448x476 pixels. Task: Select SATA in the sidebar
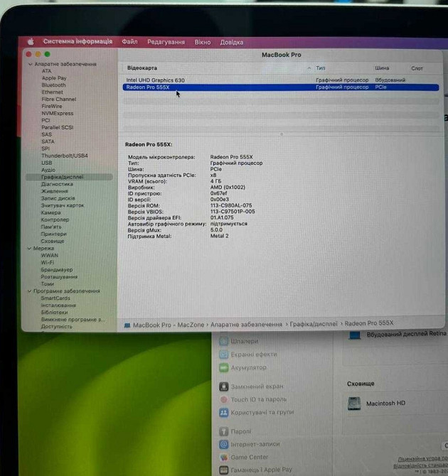48,141
